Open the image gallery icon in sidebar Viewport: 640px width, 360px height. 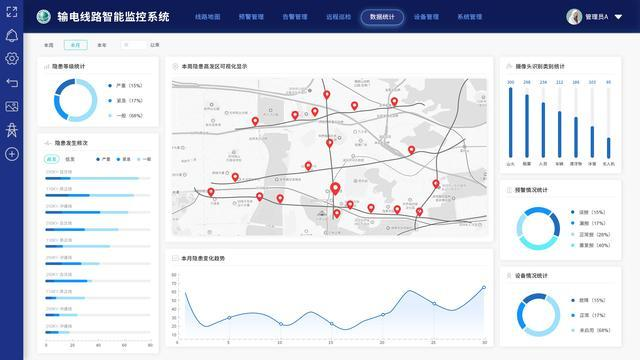[x=12, y=107]
